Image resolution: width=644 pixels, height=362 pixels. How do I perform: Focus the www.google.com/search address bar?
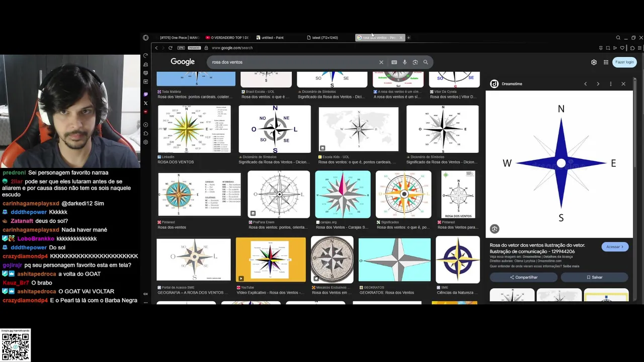click(232, 48)
